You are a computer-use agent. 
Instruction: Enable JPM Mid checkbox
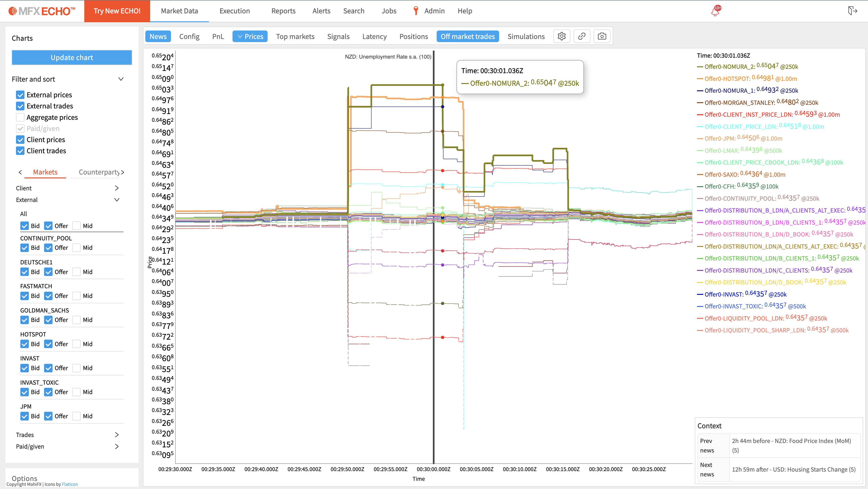(77, 416)
